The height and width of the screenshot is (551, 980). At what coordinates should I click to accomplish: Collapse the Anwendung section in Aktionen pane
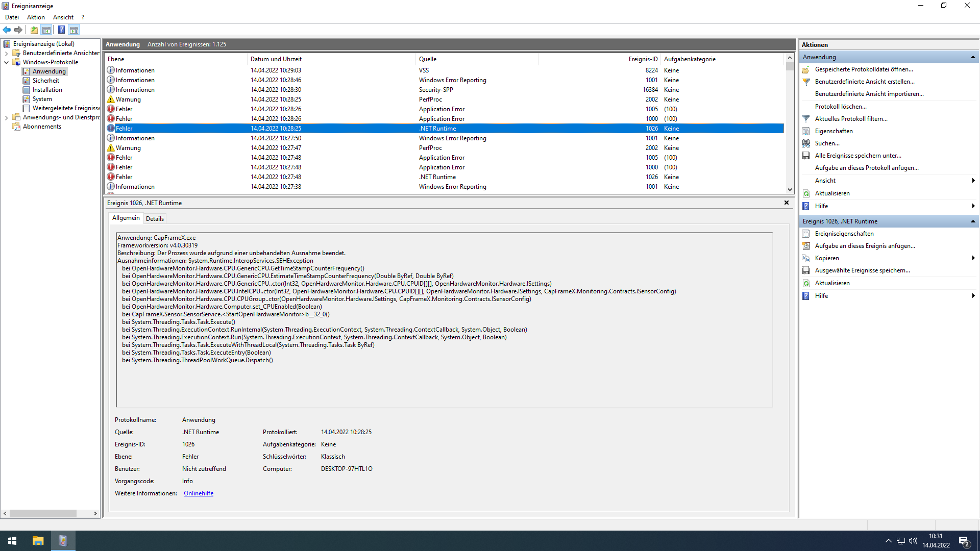[x=973, y=57]
